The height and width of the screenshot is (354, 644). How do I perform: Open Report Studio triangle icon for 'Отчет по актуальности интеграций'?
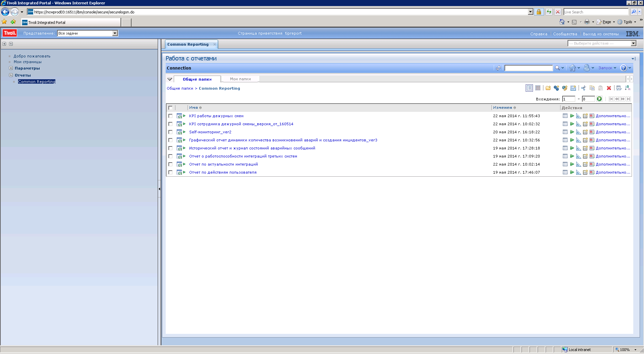tap(579, 164)
